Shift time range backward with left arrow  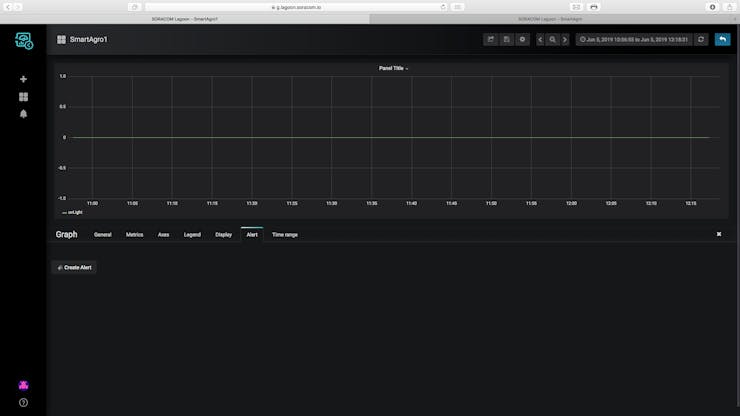coord(540,40)
